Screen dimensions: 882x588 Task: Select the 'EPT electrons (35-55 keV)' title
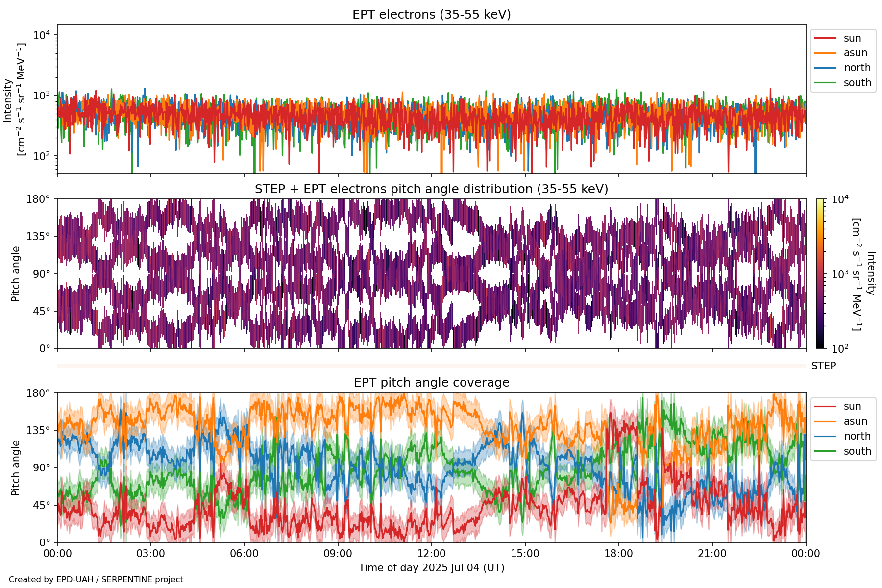[431, 15]
